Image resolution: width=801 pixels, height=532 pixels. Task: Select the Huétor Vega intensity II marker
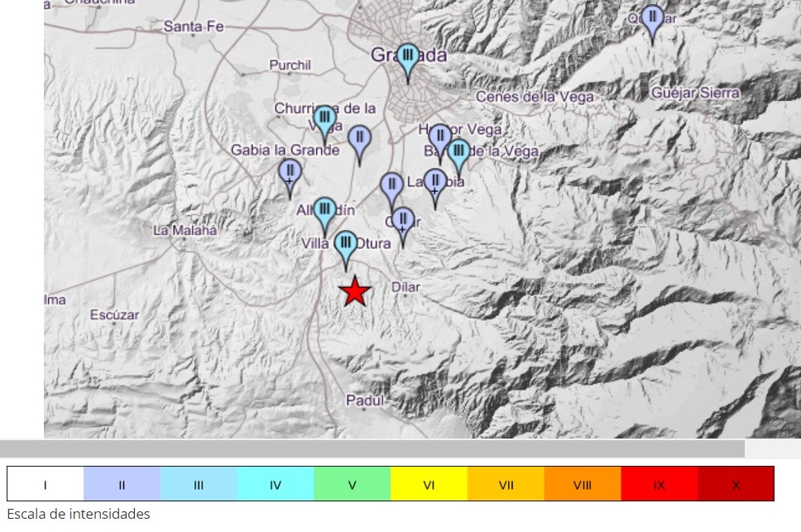(439, 138)
